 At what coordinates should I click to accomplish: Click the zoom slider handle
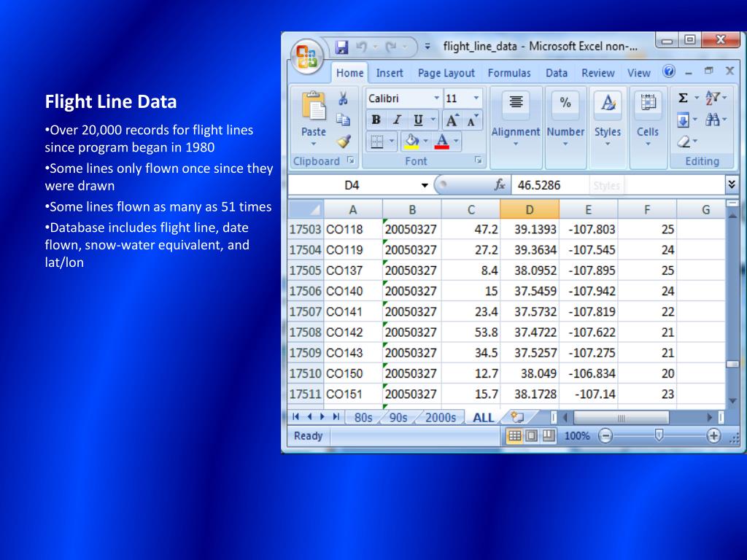pos(659,435)
